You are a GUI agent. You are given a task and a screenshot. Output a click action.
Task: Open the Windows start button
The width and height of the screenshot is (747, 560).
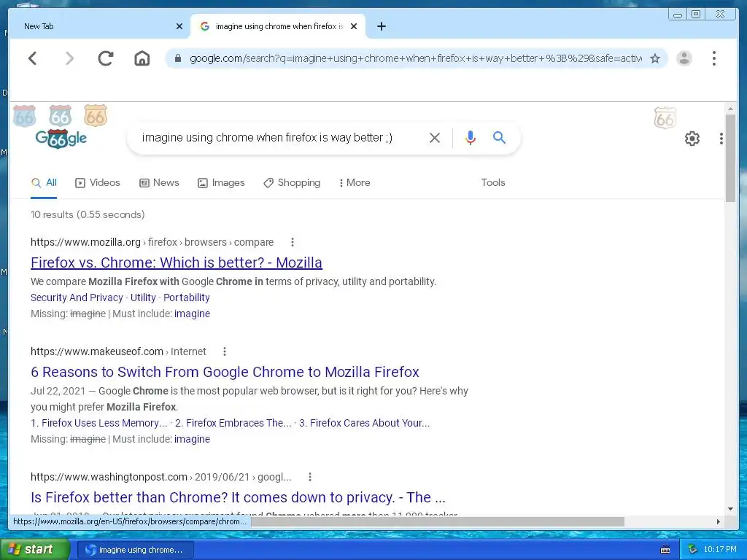coord(34,550)
